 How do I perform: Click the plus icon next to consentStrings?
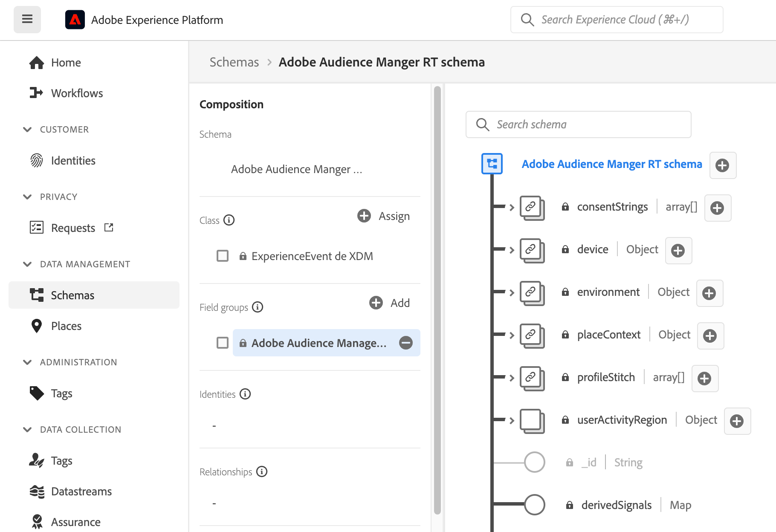click(x=717, y=208)
